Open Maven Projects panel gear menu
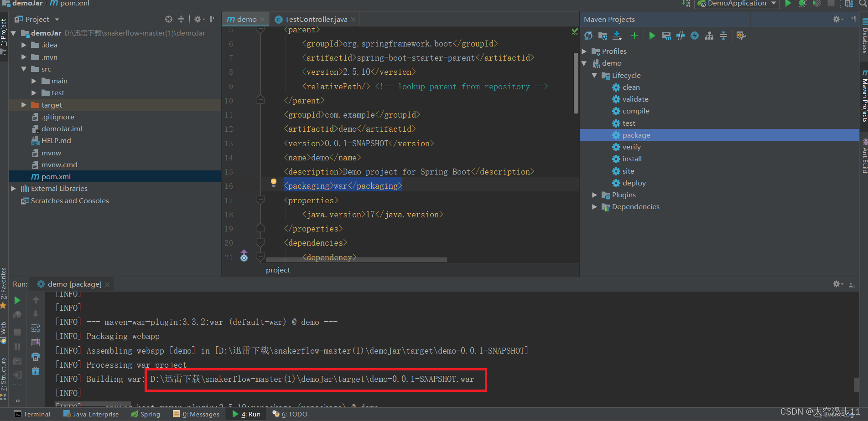Image resolution: width=868 pixels, height=421 pixels. pyautogui.click(x=837, y=19)
